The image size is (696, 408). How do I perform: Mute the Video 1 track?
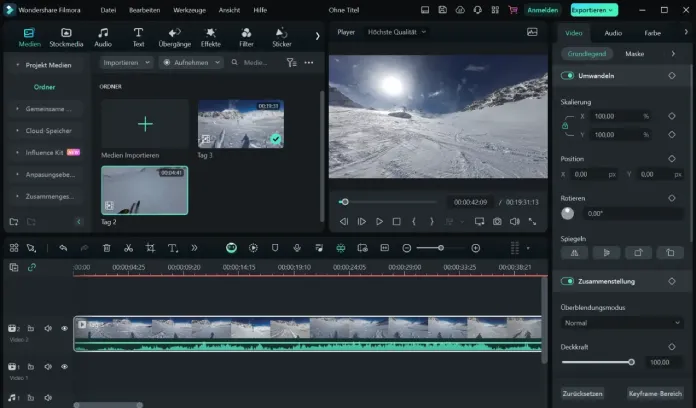(48, 367)
